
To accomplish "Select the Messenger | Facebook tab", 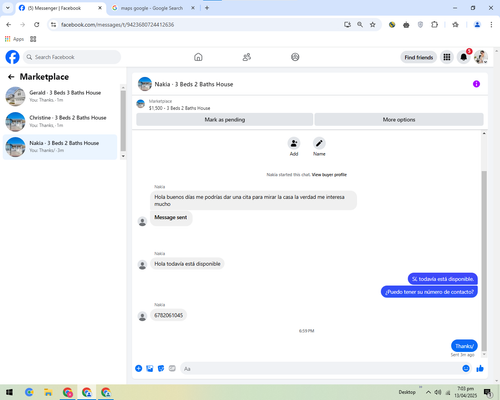I will click(60, 8).
